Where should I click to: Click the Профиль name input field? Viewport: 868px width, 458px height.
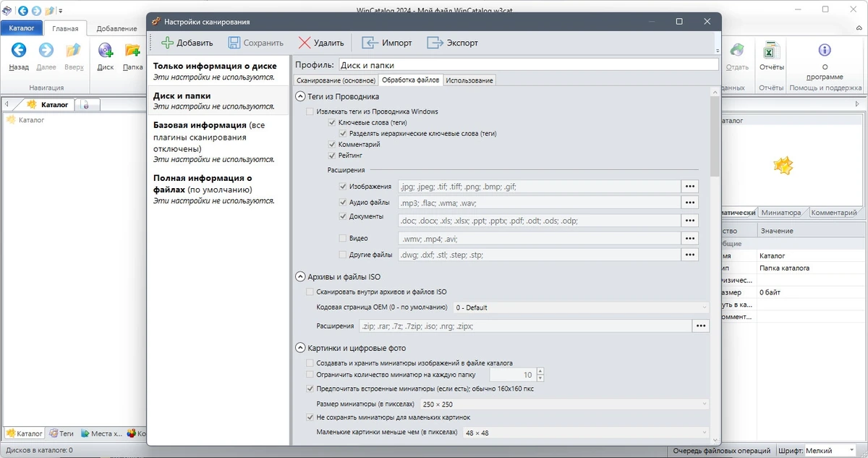click(x=529, y=64)
